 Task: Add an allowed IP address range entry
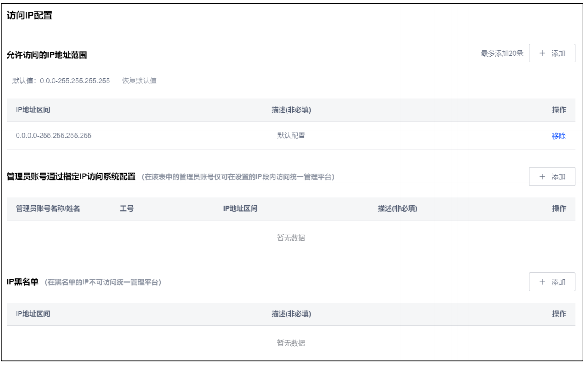[x=552, y=53]
